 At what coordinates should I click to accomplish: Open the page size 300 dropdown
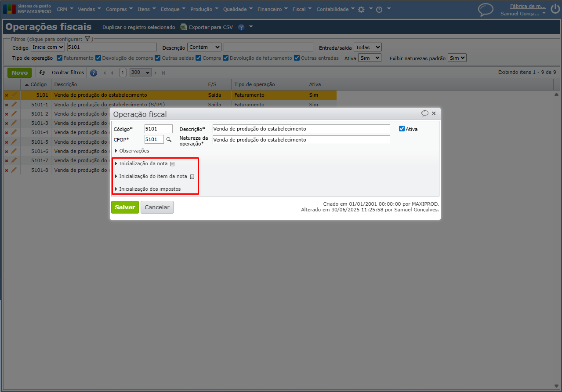(141, 73)
